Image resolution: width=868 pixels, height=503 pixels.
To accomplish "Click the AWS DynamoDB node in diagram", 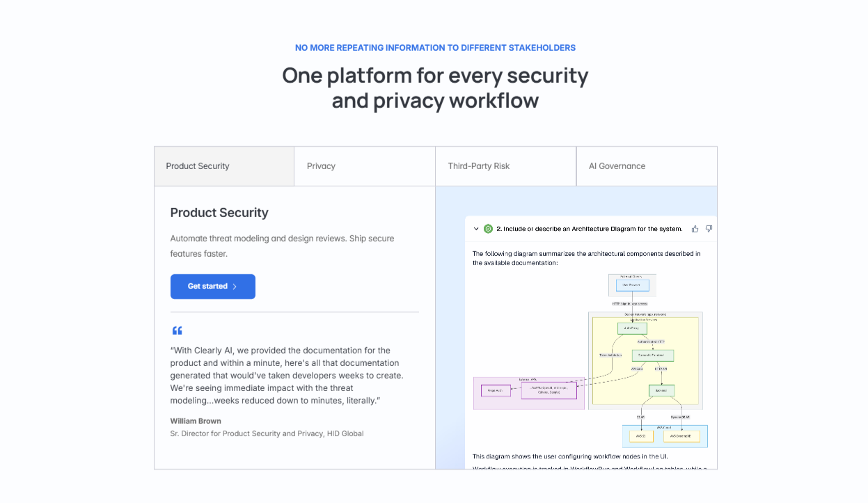I will pyautogui.click(x=681, y=436).
